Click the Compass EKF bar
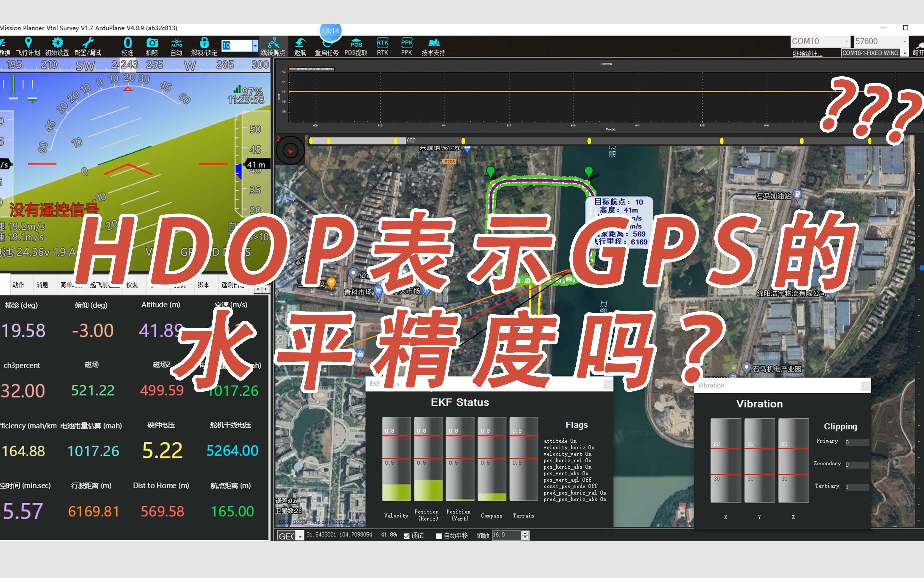Screen dimensions: 924x578 (492, 459)
